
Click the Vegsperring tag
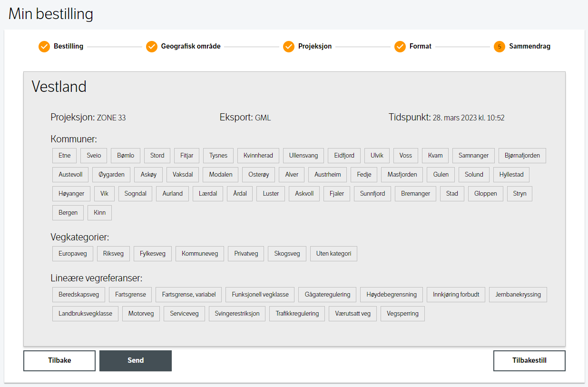click(403, 314)
